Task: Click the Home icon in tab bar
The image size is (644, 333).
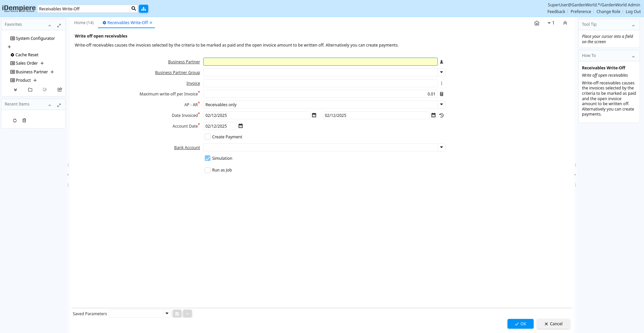Action: (x=537, y=23)
